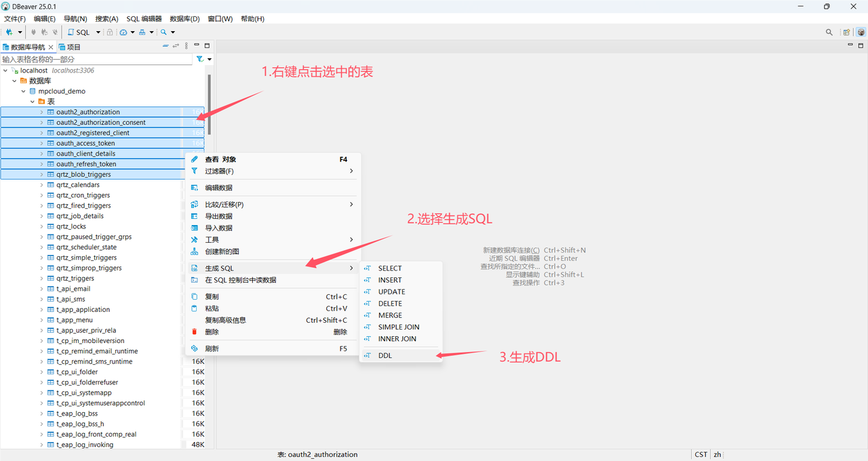Click the navigator filter funnel icon

tap(199, 60)
